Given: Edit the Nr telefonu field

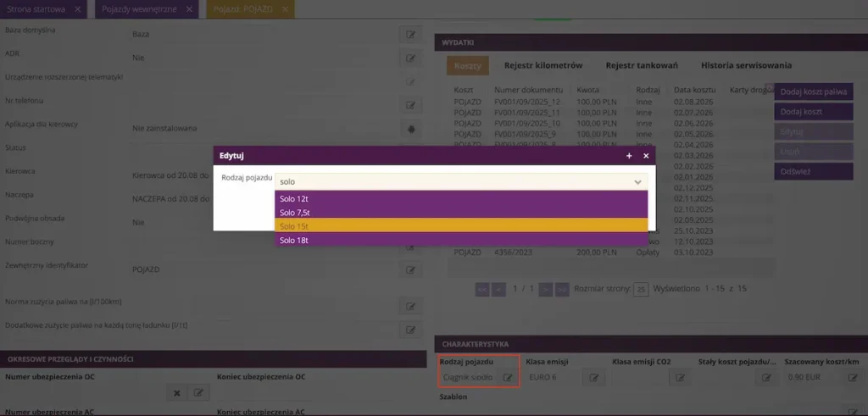Looking at the screenshot, I should 411,104.
